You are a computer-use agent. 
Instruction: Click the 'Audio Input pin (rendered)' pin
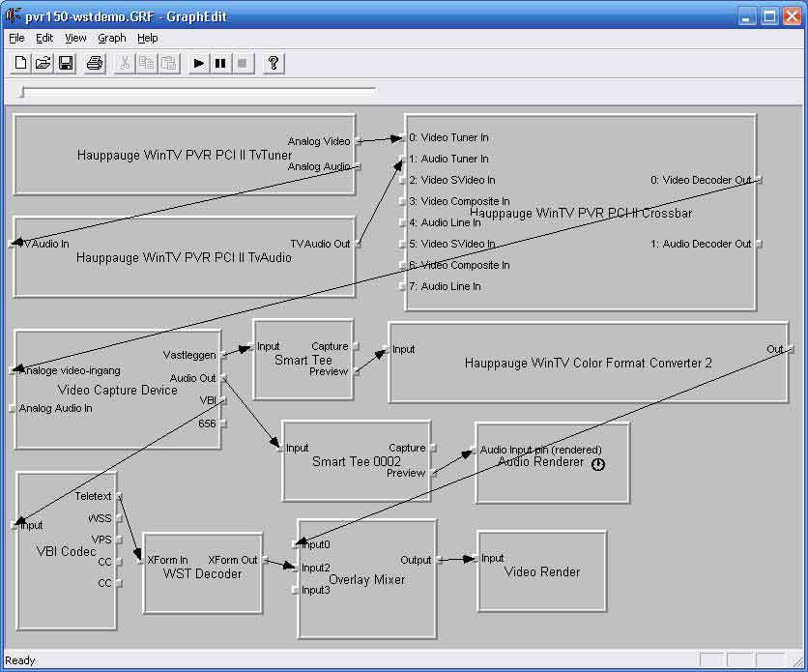point(473,450)
